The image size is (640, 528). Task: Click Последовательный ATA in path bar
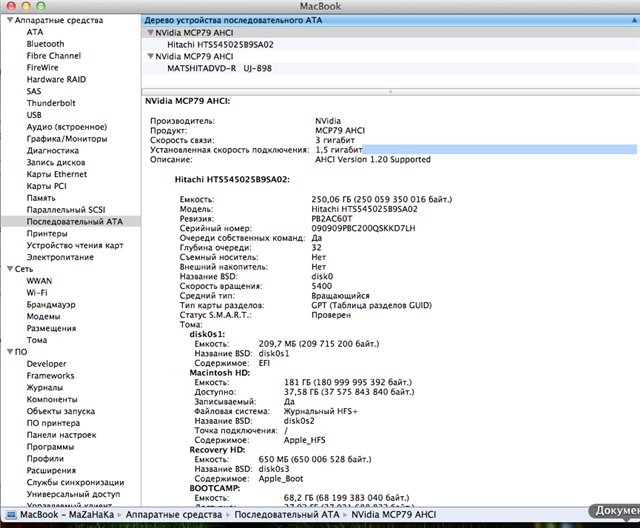(287, 515)
